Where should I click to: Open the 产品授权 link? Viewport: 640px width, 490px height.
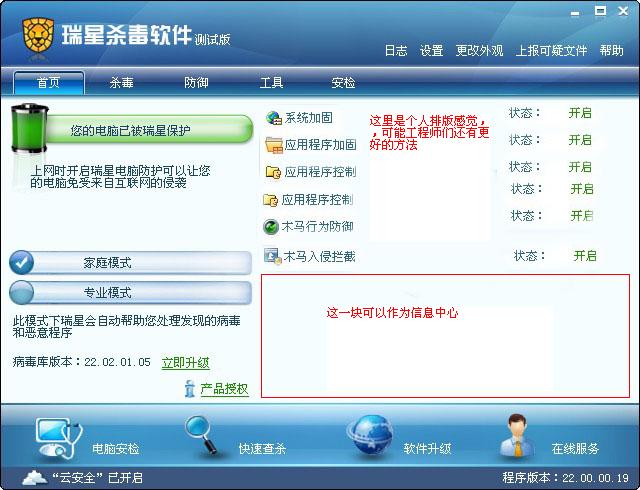(224, 389)
